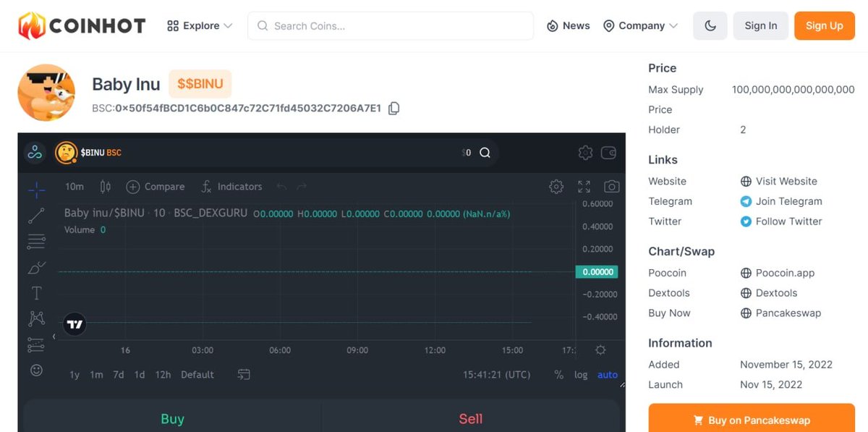This screenshot has width=868, height=432.
Task: Click the November 15, 2022 added date
Action: click(786, 365)
